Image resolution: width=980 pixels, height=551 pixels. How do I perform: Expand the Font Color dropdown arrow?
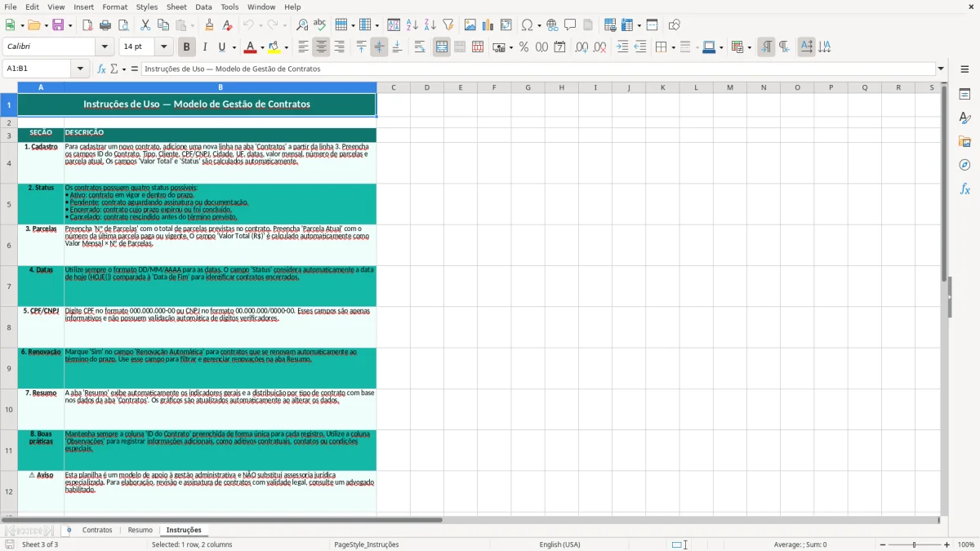pos(262,47)
